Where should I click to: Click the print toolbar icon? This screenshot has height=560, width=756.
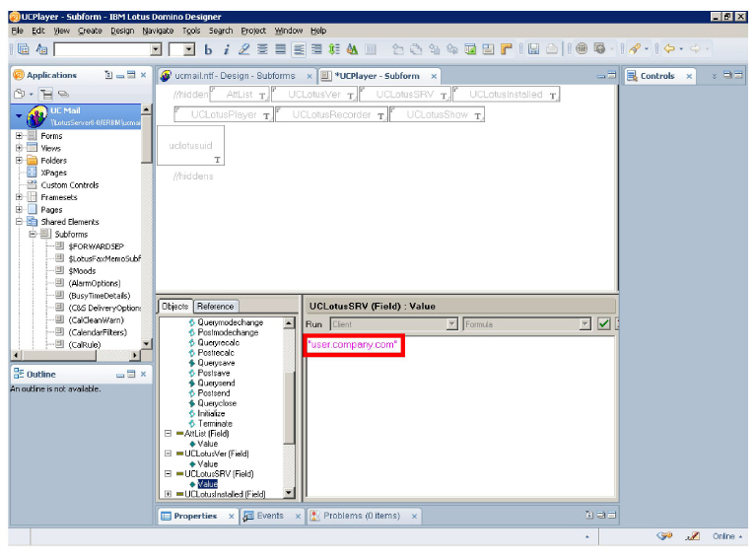click(x=552, y=48)
